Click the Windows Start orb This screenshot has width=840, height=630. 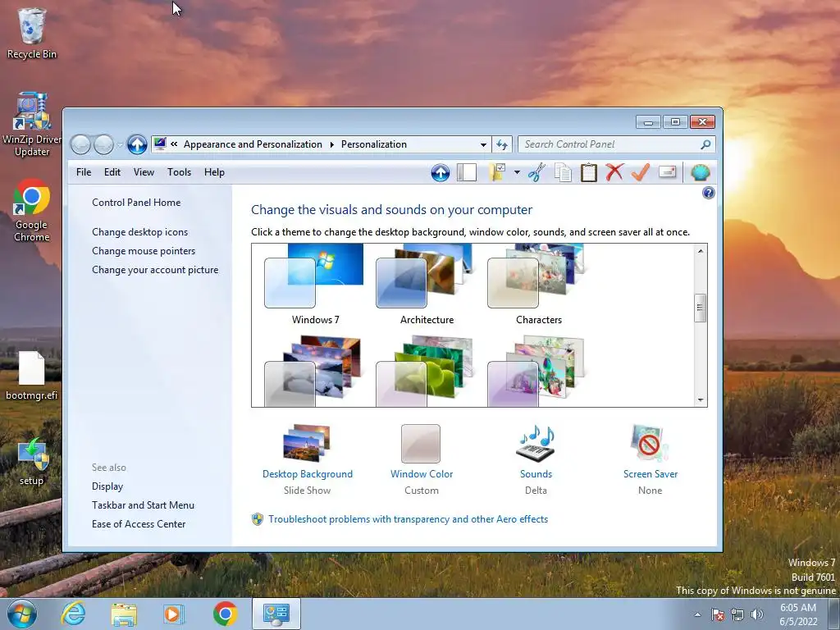22,614
